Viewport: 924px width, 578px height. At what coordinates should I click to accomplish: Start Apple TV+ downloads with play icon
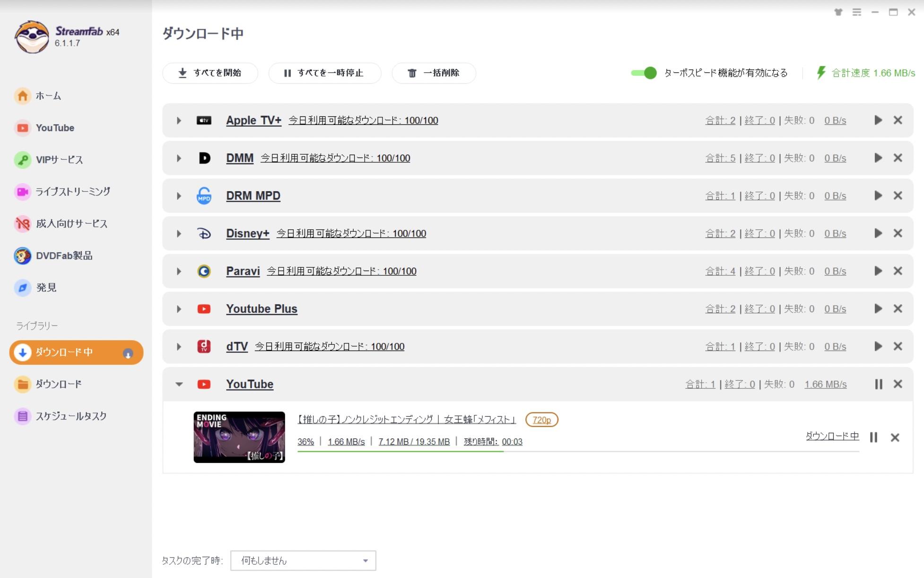pyautogui.click(x=878, y=120)
